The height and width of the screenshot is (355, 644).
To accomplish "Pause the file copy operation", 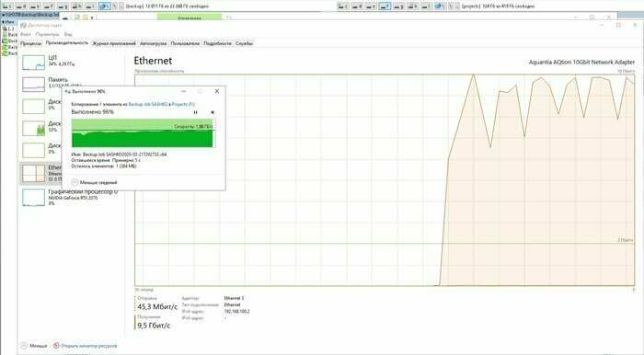I will [x=195, y=112].
